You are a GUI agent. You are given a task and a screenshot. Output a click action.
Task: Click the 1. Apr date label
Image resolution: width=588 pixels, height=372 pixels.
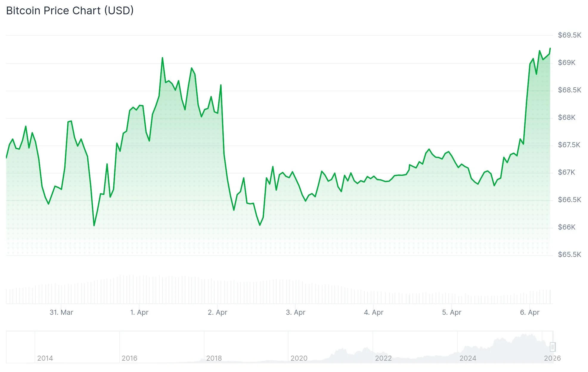coord(139,312)
